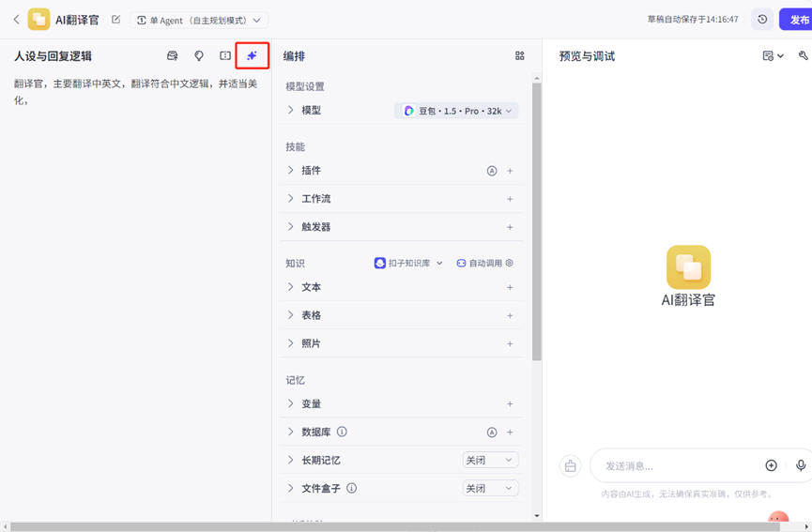This screenshot has width=812, height=532.
Task: Click the 编排 panel vertical scrollbar
Action: [x=537, y=221]
